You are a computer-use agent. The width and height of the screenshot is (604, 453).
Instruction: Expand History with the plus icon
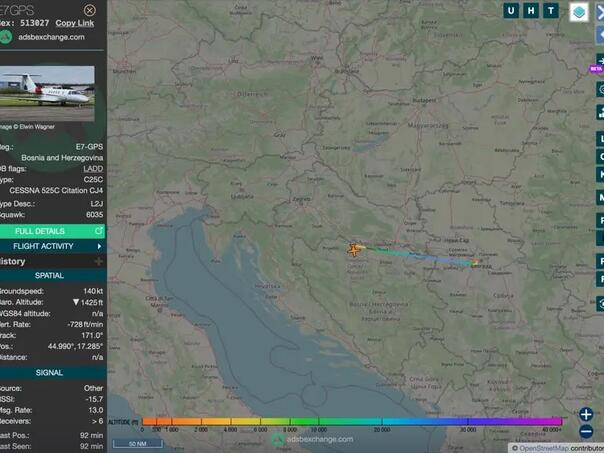(x=98, y=261)
